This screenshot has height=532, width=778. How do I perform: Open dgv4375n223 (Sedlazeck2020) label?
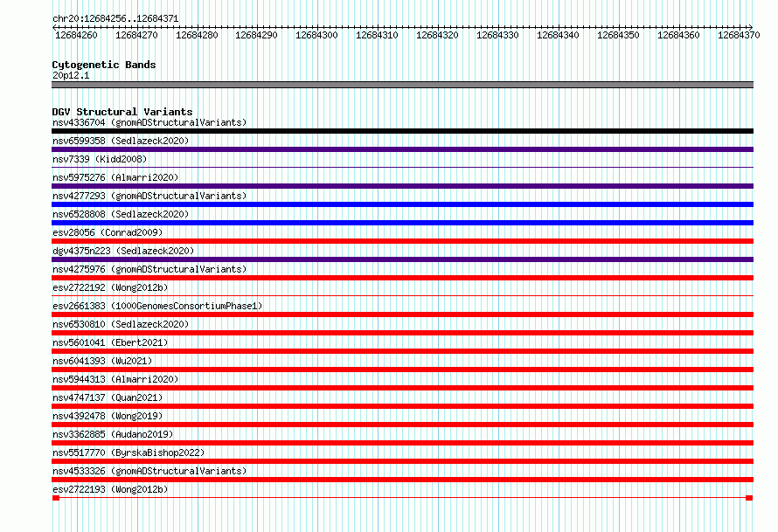pos(123,251)
